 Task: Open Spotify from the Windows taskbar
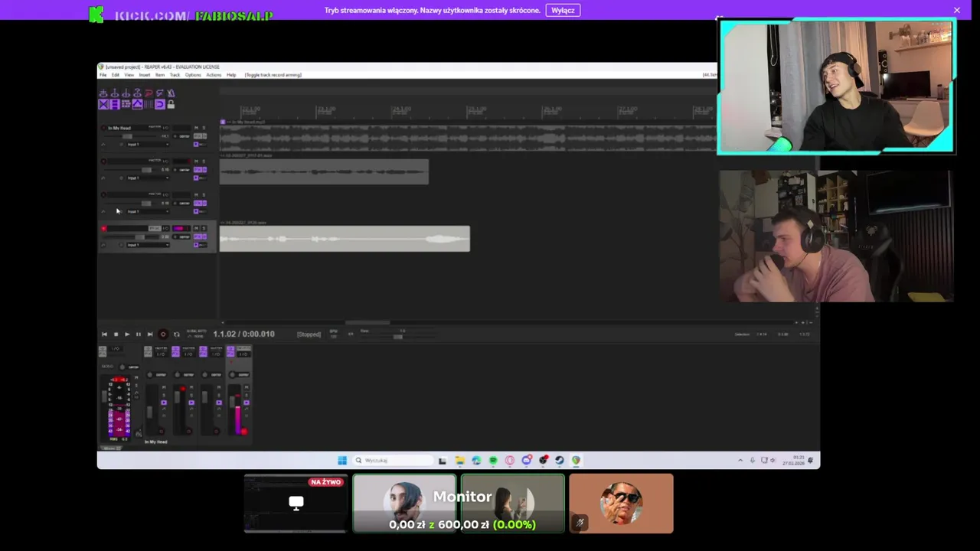pos(493,460)
